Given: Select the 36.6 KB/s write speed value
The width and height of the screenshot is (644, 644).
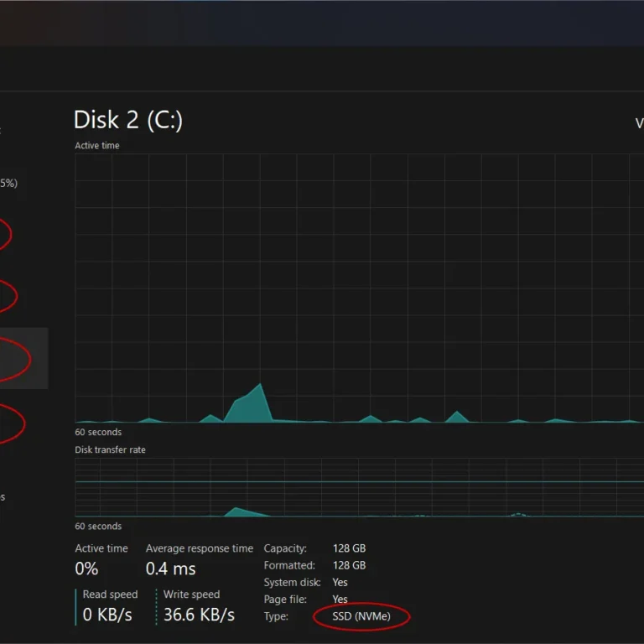Looking at the screenshot, I should point(199,615).
